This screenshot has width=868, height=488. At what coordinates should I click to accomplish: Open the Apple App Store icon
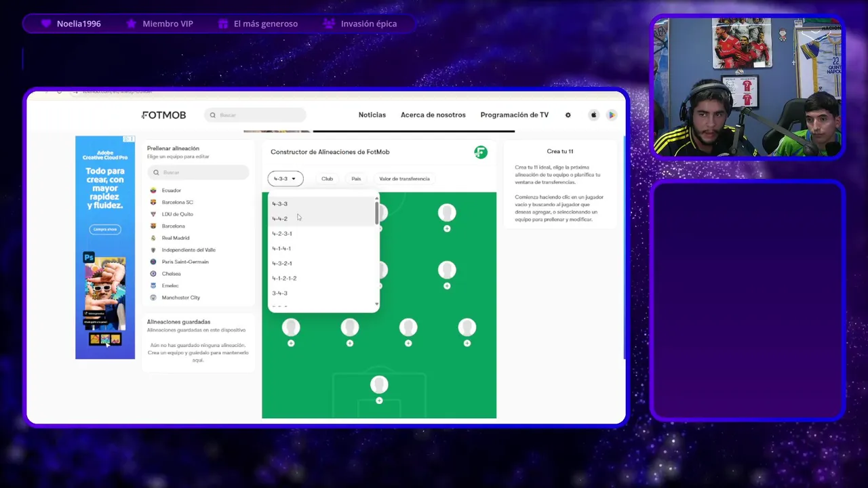593,115
